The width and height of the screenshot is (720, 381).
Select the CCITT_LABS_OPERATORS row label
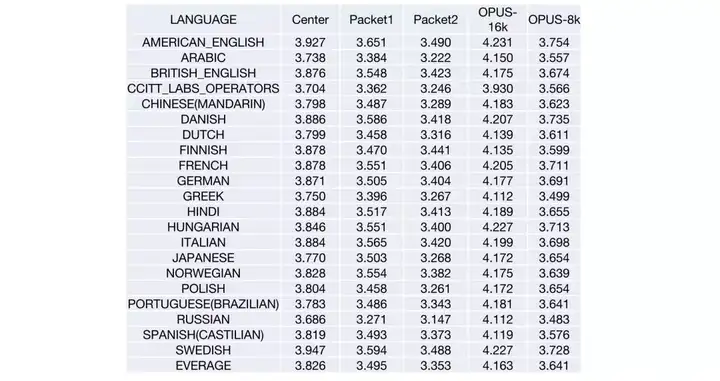click(203, 89)
